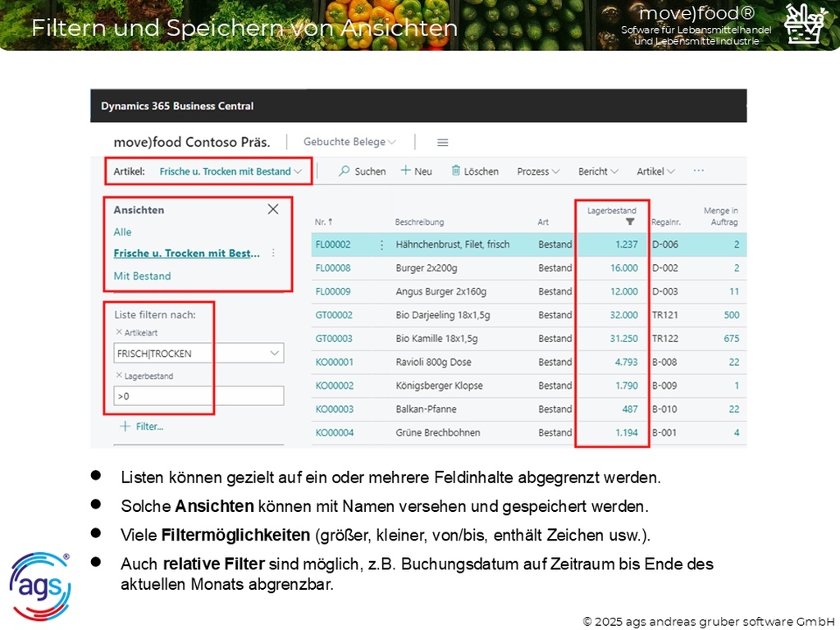Click the plus icon to add Filter

click(125, 427)
